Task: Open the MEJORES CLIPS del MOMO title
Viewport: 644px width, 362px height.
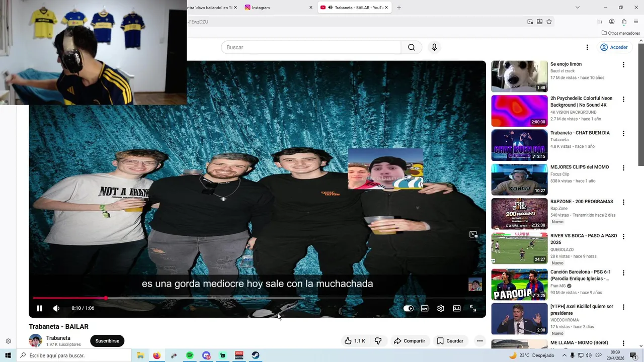Action: click(x=580, y=167)
